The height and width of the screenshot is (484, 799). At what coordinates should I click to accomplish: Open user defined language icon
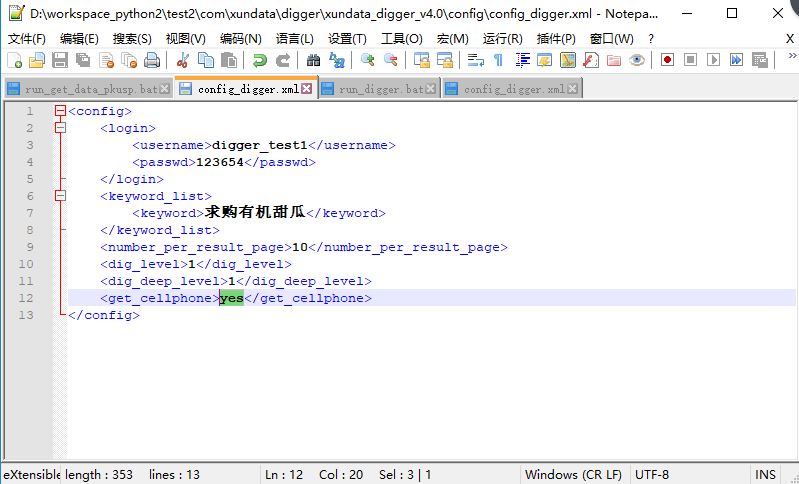click(x=544, y=60)
